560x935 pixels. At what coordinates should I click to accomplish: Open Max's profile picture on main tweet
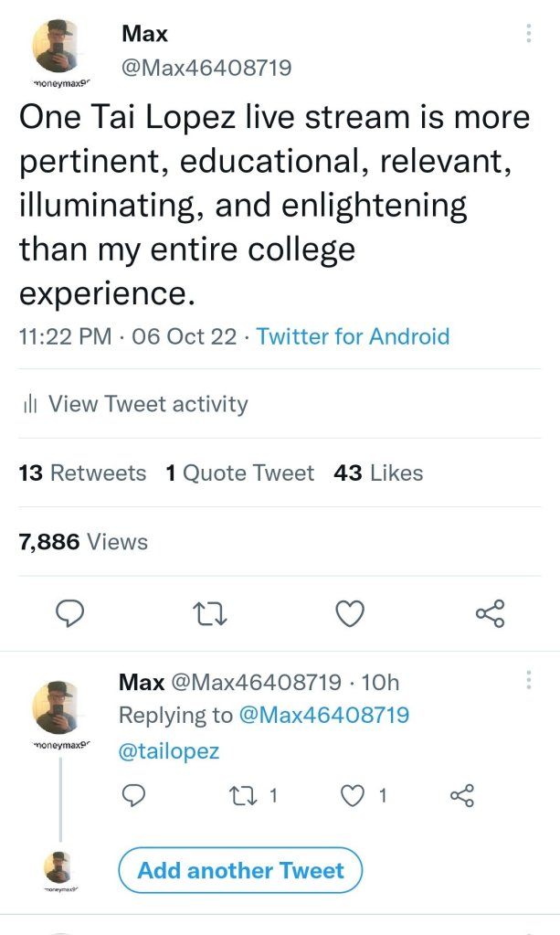[60, 48]
